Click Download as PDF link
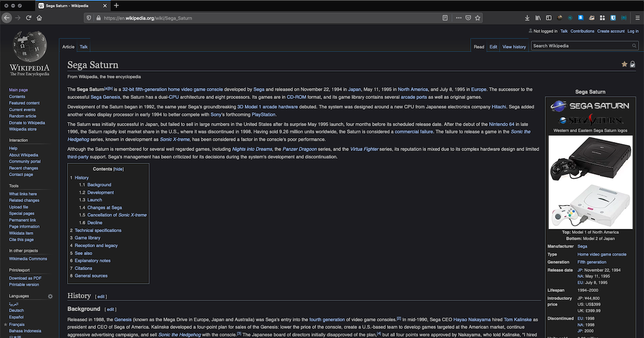644x338 pixels. click(x=25, y=278)
